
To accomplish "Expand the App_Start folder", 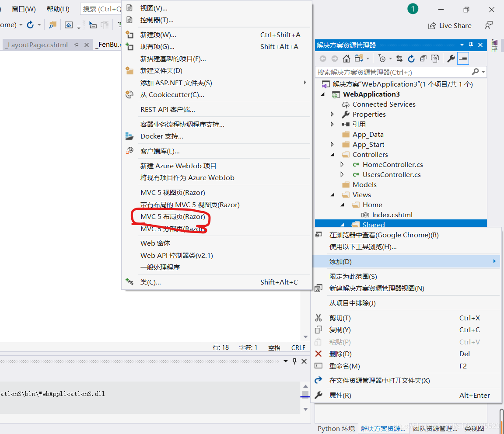I will pos(332,145).
